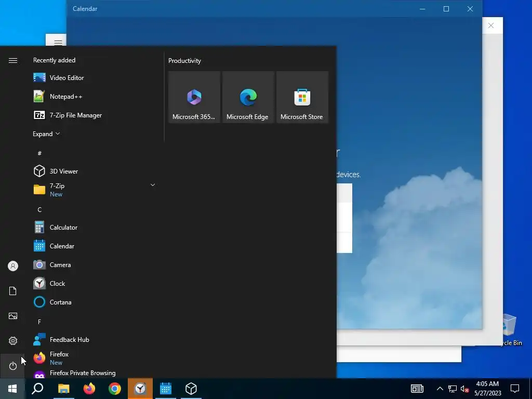The height and width of the screenshot is (399, 532).
Task: Launch Calendar from the app list
Action: point(95,246)
